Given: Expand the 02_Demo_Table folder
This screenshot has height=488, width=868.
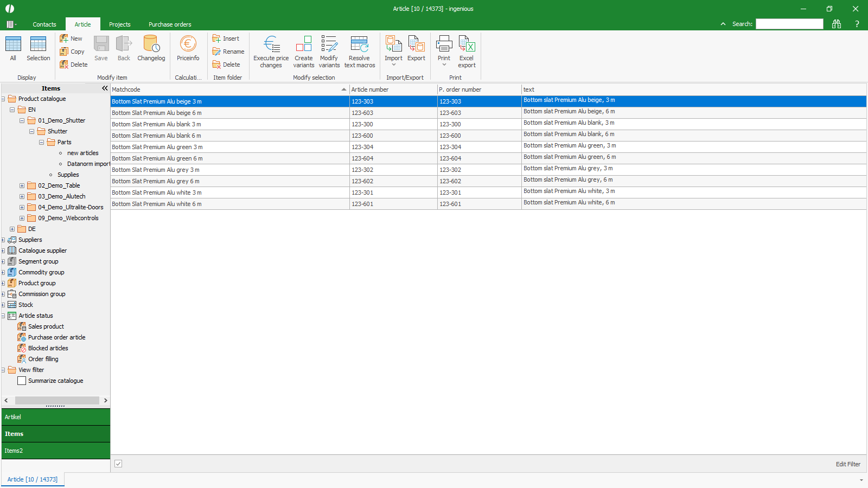Looking at the screenshot, I should [x=22, y=185].
